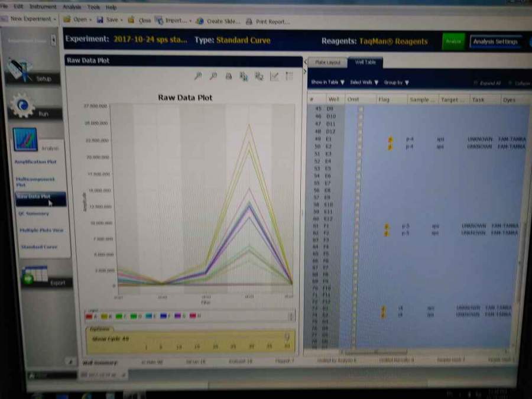Click the flag icon for well F2
Screen dimensions: 532x399
(386, 233)
